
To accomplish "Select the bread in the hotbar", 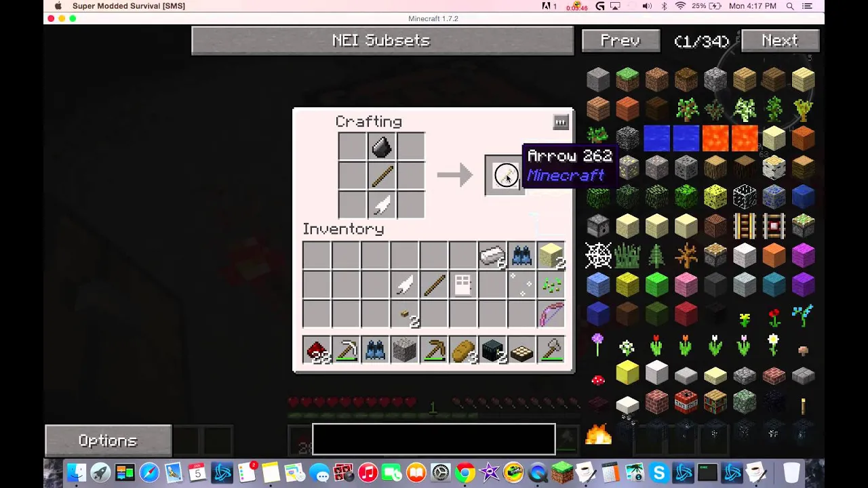I will pos(462,350).
